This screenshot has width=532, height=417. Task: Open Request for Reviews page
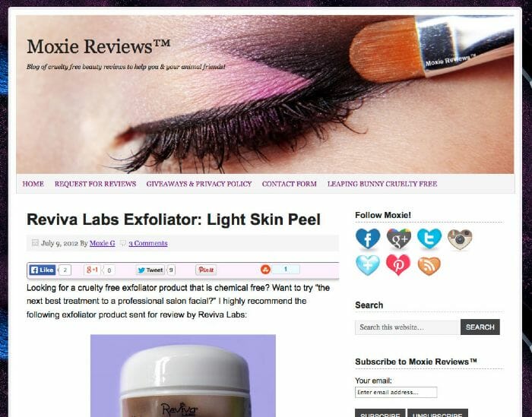click(95, 184)
